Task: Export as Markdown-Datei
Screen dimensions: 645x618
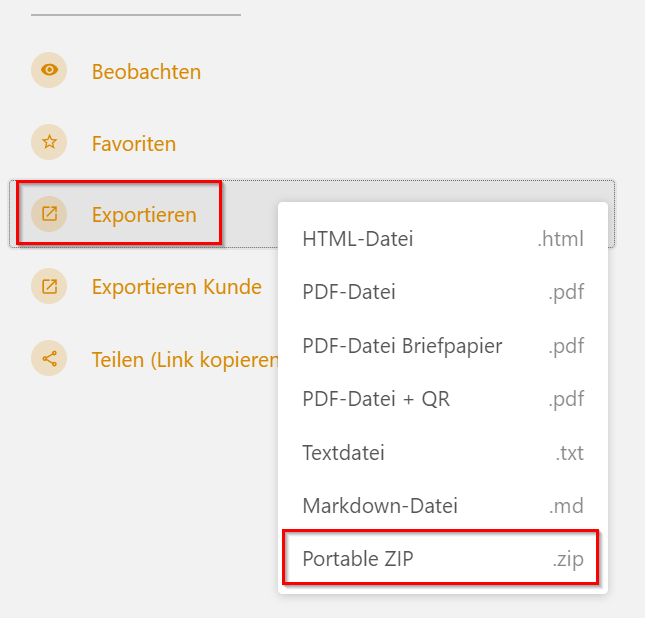Action: [443, 505]
